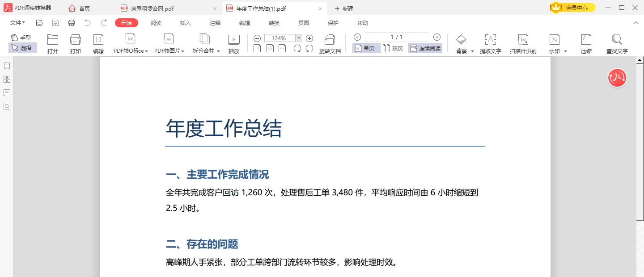The width and height of the screenshot is (644, 277).
Task: Select the 手型 hand tool
Action: point(21,38)
